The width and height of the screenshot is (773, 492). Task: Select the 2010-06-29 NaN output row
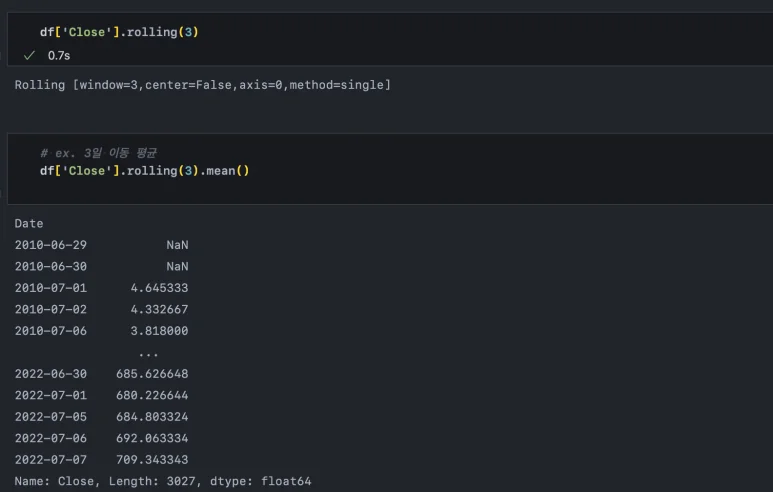(x=101, y=245)
